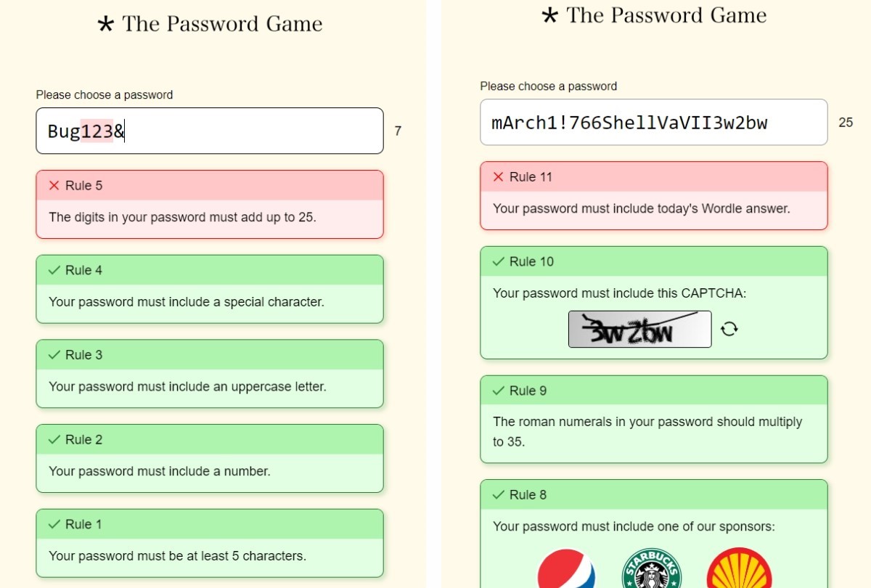Click the star icon in right title
The width and height of the screenshot is (871, 588).
(549, 16)
